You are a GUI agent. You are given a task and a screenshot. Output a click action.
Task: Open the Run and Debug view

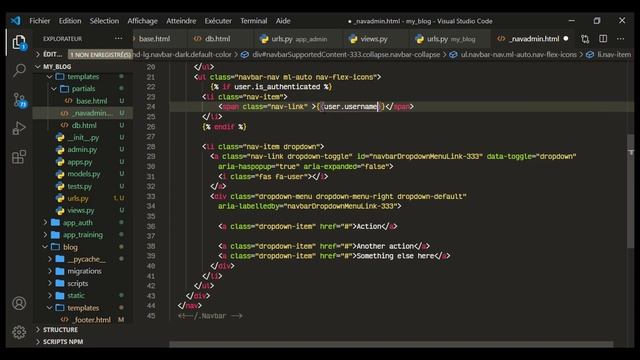(x=19, y=128)
